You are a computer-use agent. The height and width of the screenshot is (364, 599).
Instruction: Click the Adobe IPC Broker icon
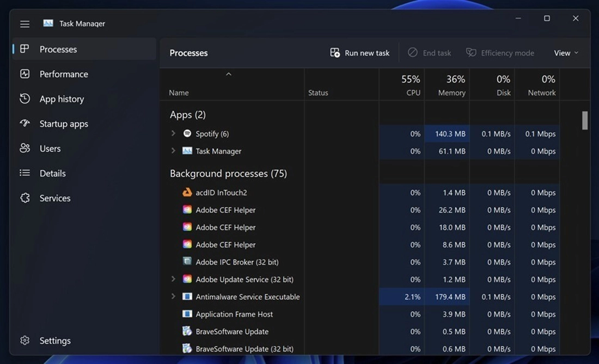(187, 261)
